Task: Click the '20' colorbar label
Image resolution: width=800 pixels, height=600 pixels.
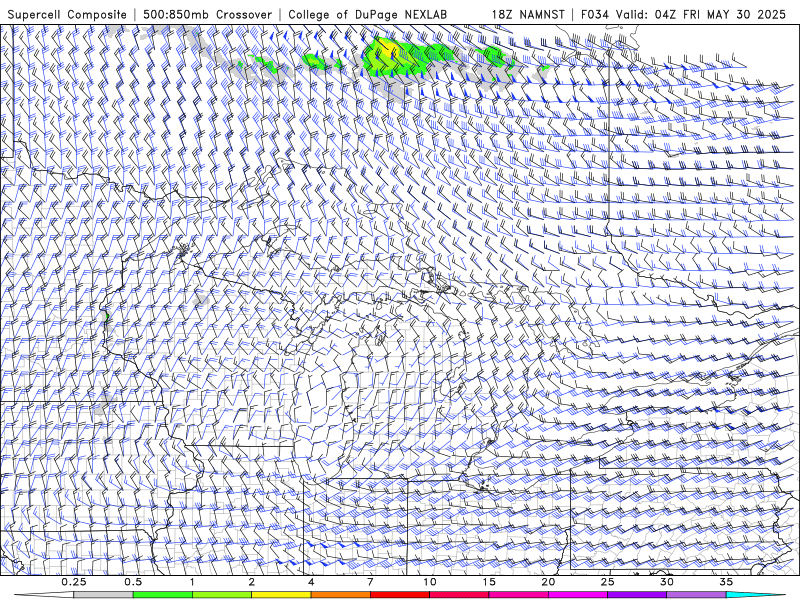Action: click(548, 582)
